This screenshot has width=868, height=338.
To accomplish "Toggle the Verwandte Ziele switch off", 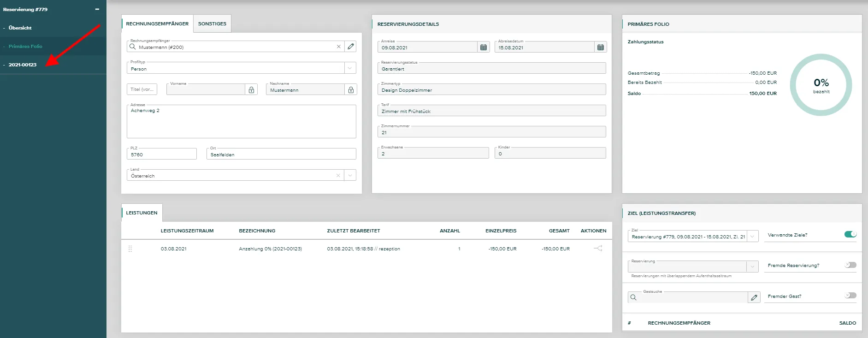I will [850, 234].
